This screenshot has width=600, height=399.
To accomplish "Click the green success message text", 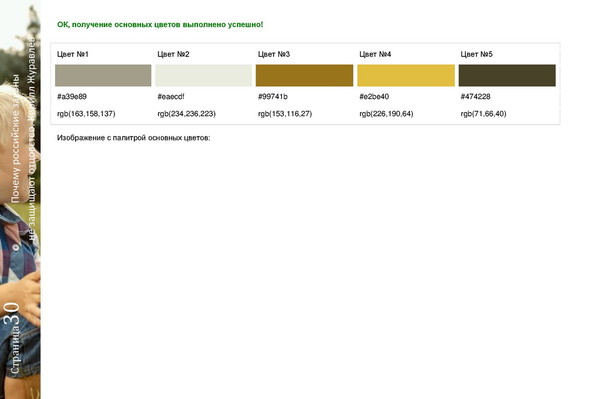I will click(160, 24).
